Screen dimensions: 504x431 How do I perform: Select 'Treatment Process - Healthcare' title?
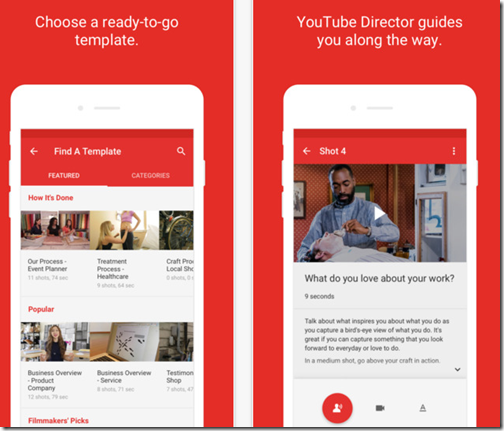pyautogui.click(x=113, y=269)
